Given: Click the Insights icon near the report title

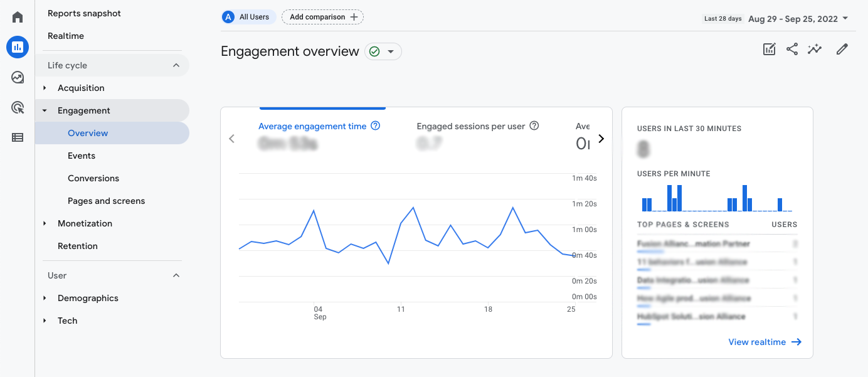Looking at the screenshot, I should (x=814, y=48).
